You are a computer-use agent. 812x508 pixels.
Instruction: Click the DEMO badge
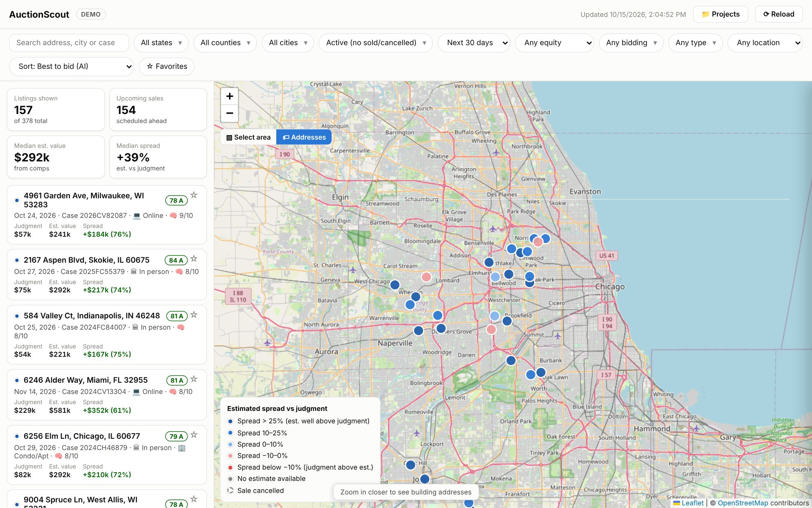pos(91,14)
